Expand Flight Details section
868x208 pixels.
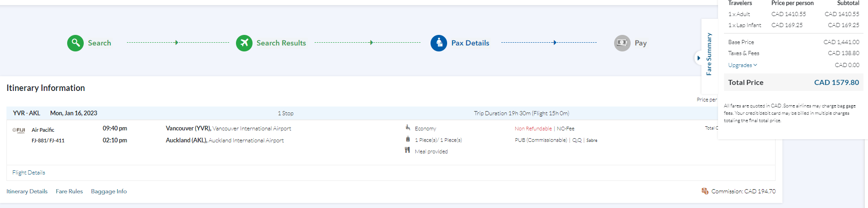29,173
